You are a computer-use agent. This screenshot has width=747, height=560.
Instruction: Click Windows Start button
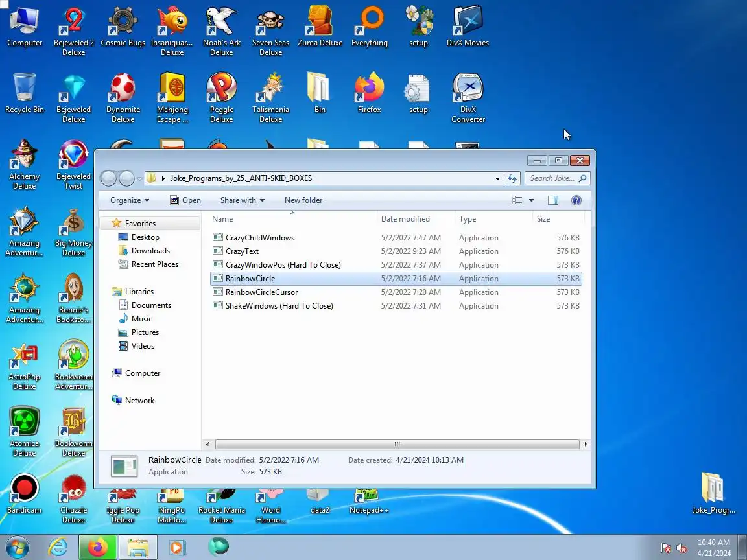(x=18, y=547)
